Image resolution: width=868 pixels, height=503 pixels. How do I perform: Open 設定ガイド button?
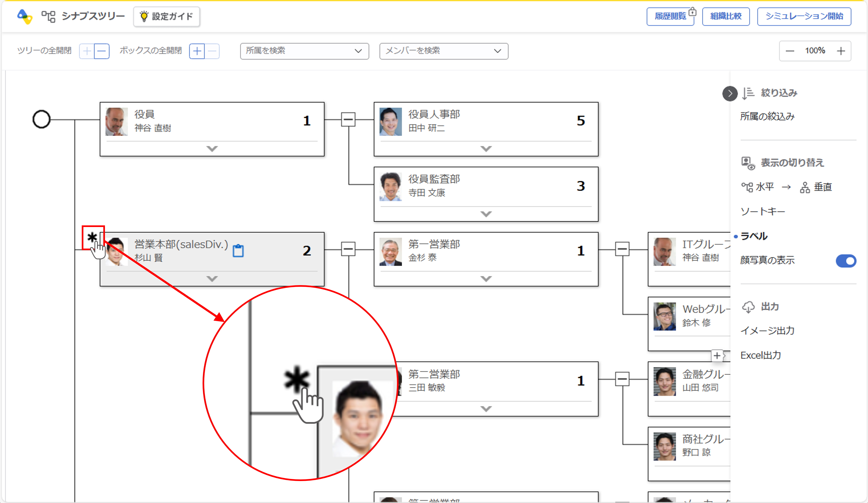[x=166, y=16]
